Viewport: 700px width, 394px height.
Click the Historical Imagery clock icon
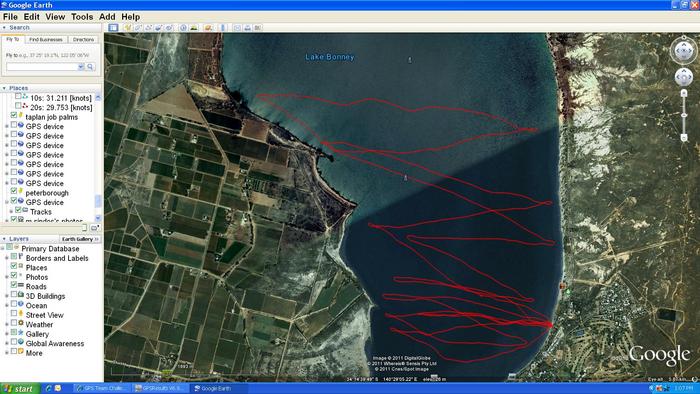[x=183, y=28]
